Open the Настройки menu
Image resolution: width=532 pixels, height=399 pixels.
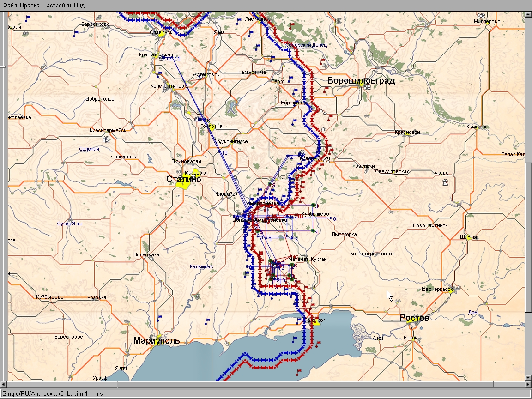coord(57,5)
